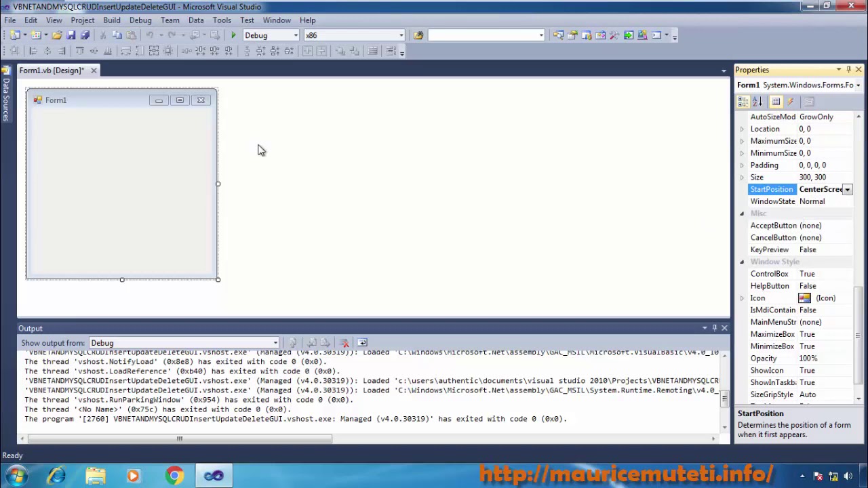
Task: Toggle word wrap in Output panel
Action: pos(362,343)
